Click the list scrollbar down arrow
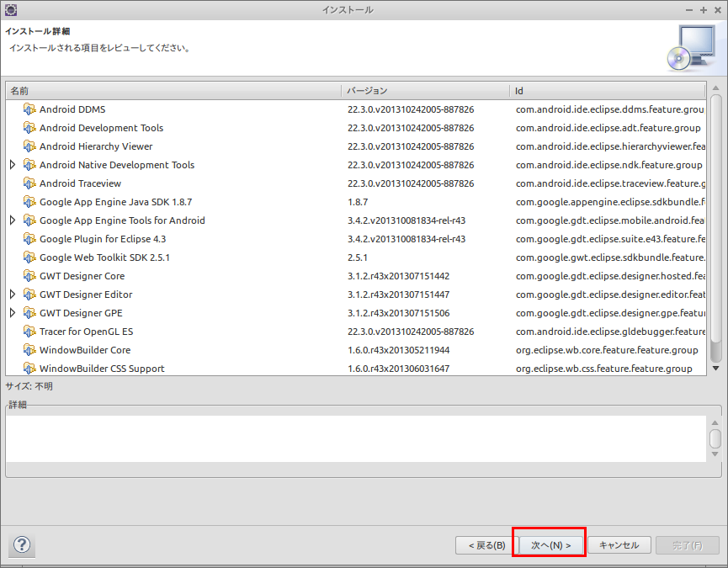Screen dimensions: 728x568 (716, 369)
